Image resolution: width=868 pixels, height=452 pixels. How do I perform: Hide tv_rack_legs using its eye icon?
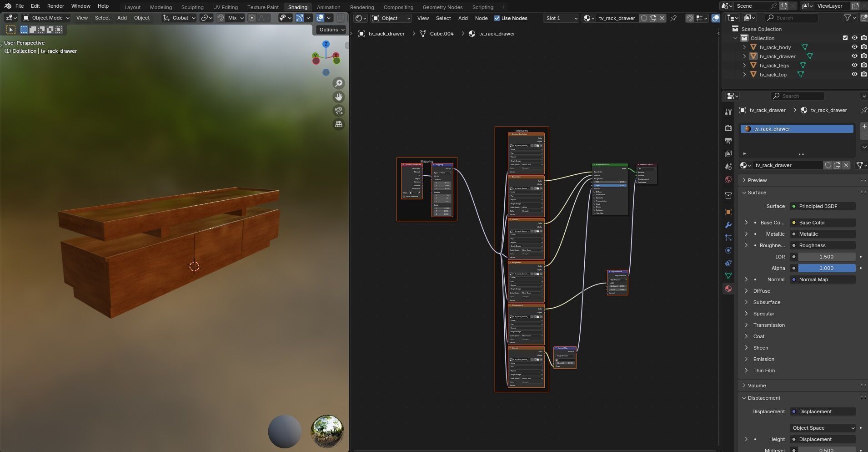[854, 66]
